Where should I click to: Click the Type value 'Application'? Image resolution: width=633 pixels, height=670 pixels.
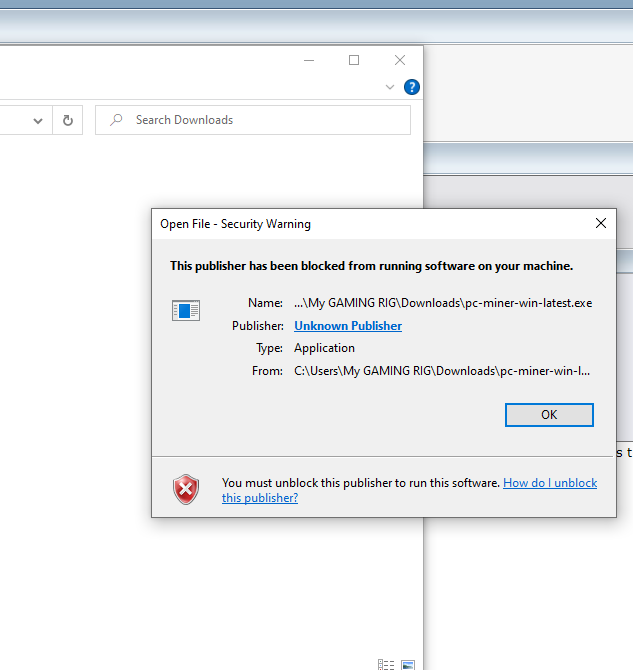(x=324, y=348)
